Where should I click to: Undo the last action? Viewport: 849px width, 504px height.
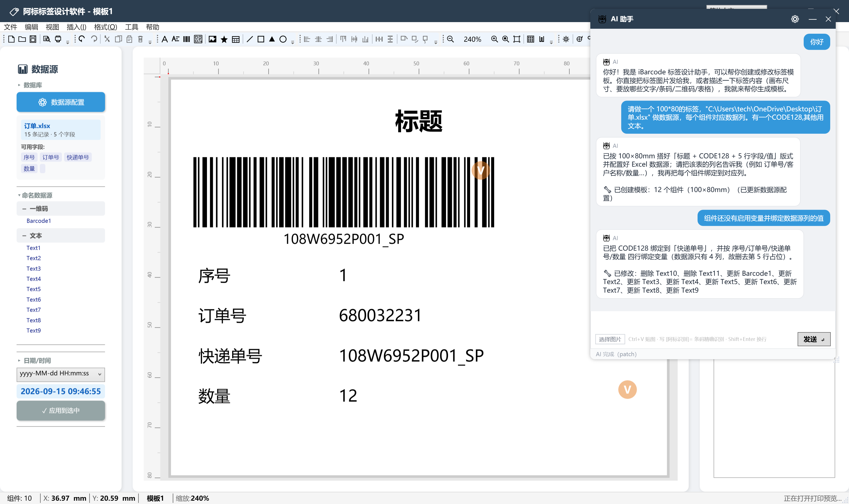tap(82, 39)
